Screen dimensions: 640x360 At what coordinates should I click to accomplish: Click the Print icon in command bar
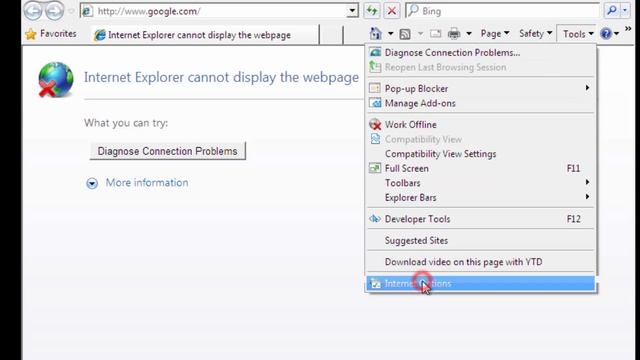pyautogui.click(x=454, y=33)
